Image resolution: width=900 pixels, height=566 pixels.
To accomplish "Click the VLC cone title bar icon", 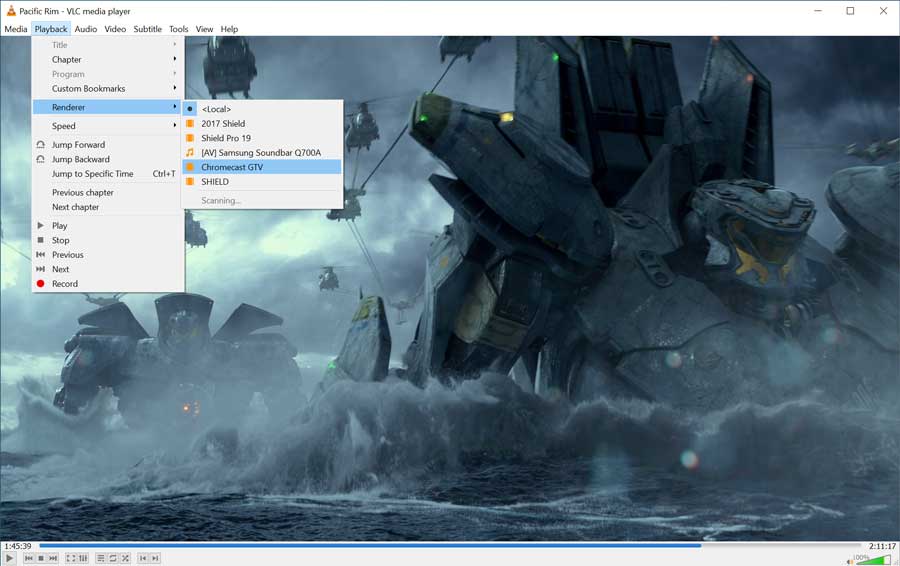I will tap(10, 10).
